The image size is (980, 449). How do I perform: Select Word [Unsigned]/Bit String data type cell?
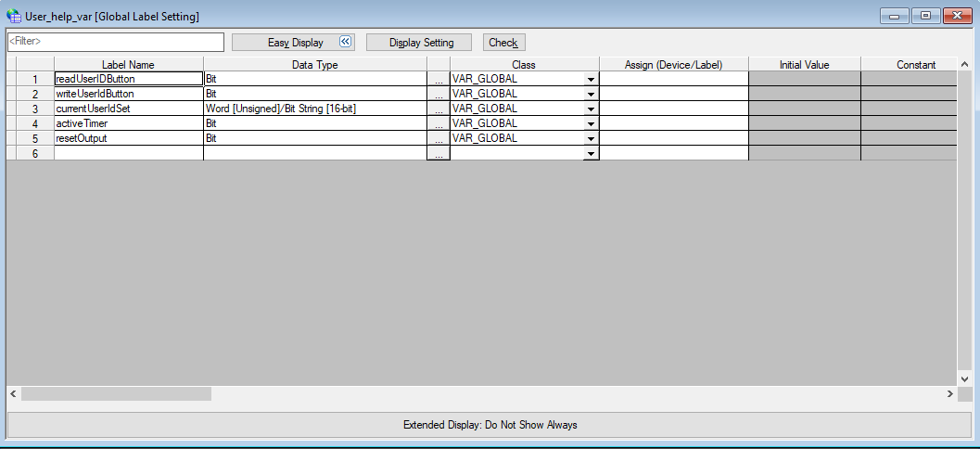(x=315, y=109)
